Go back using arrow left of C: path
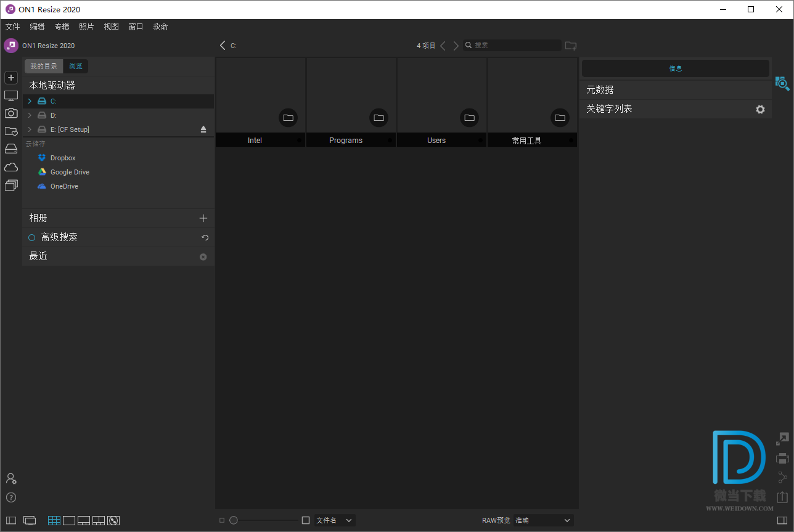 coord(223,46)
